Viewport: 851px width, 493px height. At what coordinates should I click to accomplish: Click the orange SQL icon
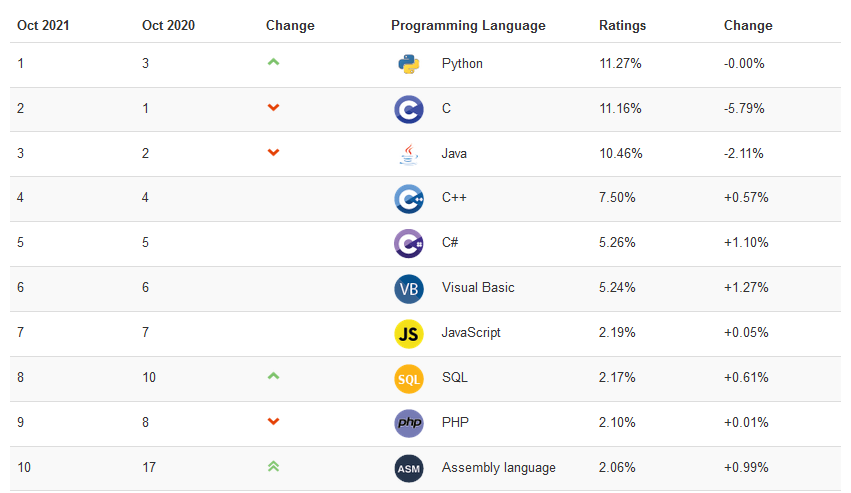(x=409, y=379)
